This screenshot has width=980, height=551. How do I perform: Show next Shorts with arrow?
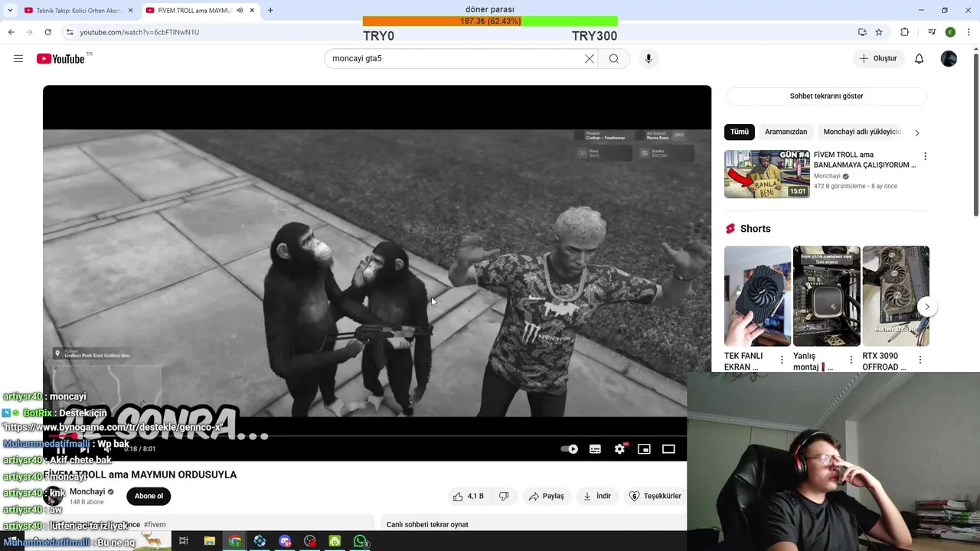coord(926,307)
